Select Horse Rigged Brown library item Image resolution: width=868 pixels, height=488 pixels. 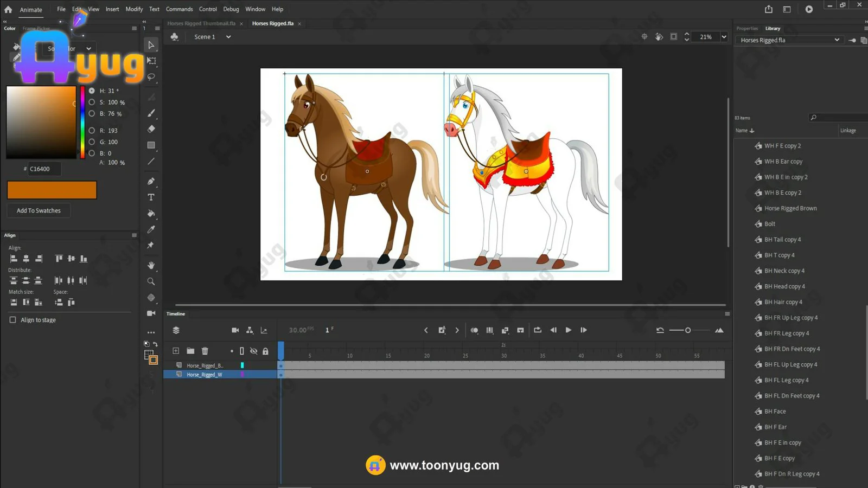[x=790, y=208]
